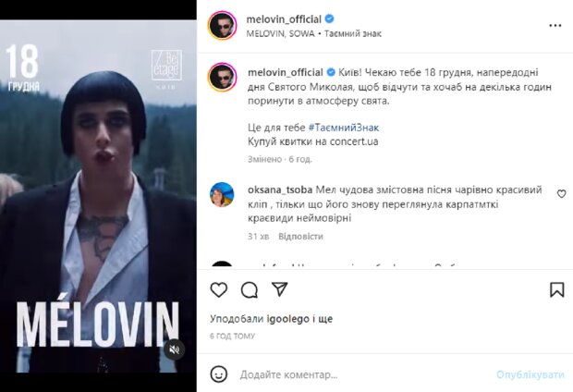573x392 pixels.
Task: Like oksana_tsoba's comment
Action: [561, 194]
